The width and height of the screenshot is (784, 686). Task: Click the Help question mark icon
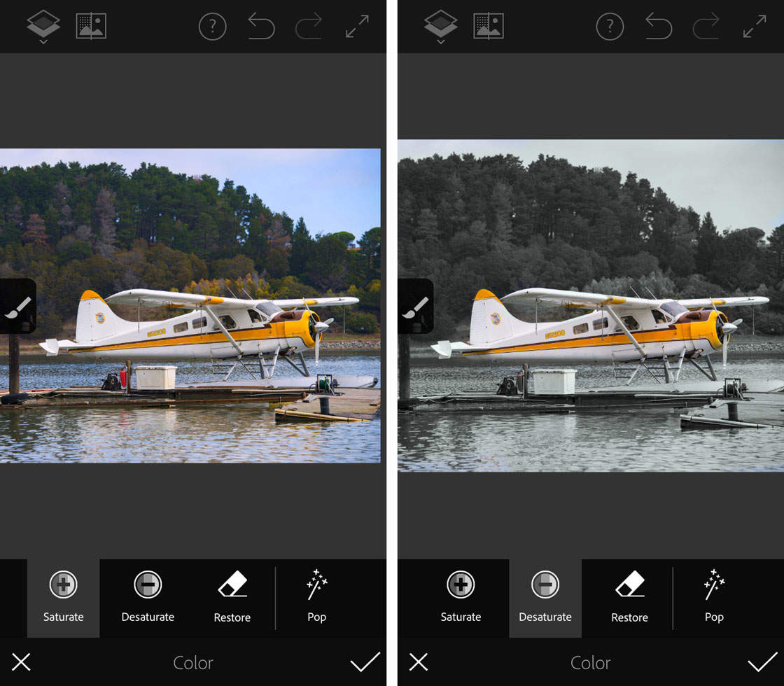212,27
